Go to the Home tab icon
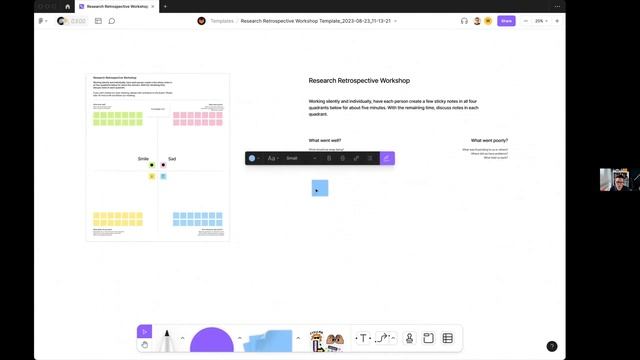Image resolution: width=640 pixels, height=360 pixels. (68, 7)
